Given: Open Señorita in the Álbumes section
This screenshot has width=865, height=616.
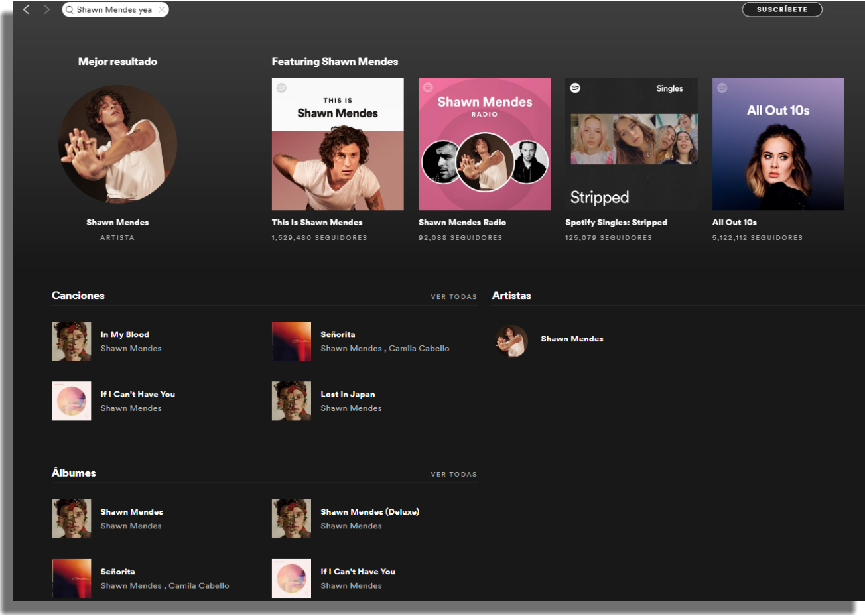Looking at the screenshot, I should tap(117, 572).
